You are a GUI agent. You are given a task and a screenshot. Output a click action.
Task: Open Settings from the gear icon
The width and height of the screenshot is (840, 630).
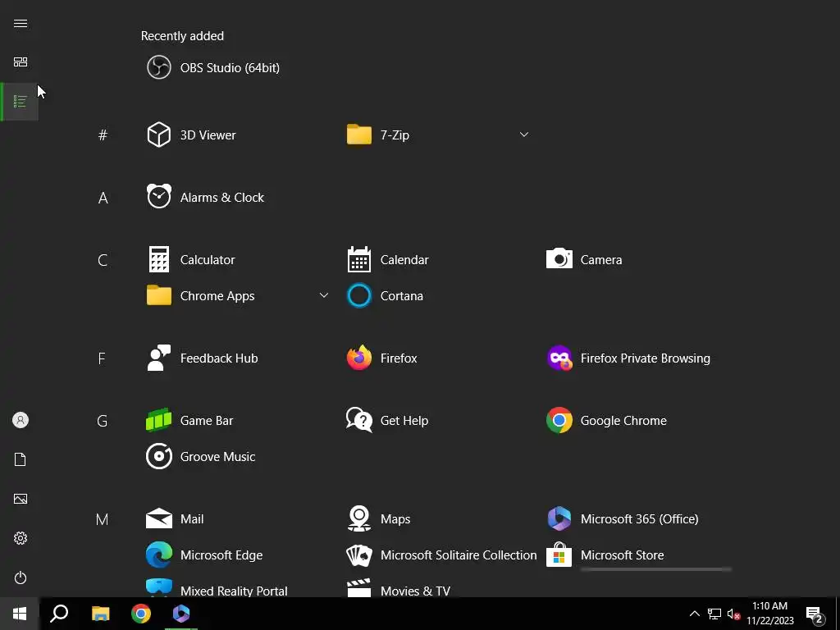[x=21, y=538]
